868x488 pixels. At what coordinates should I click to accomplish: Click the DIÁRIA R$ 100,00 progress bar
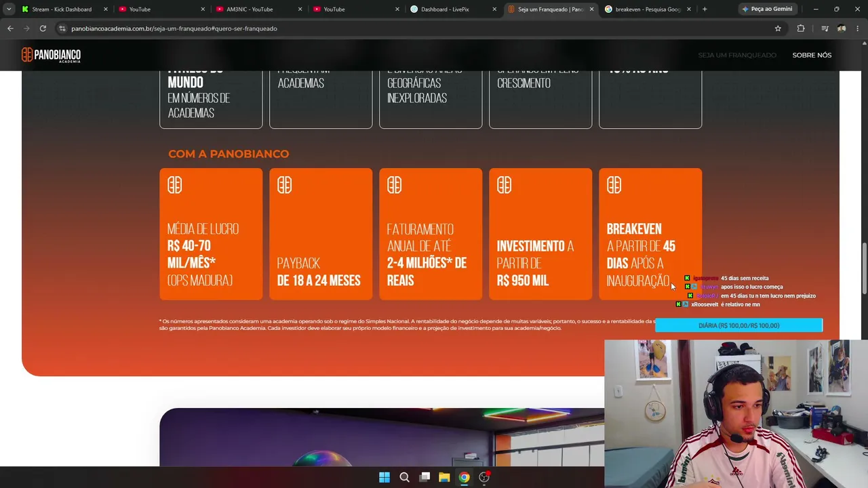(x=738, y=325)
